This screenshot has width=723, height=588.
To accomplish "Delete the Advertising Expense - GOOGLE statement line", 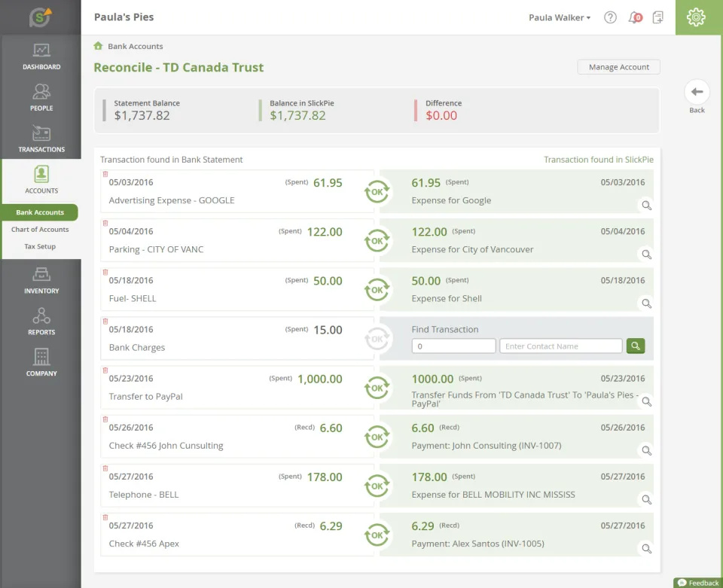I will pyautogui.click(x=105, y=174).
